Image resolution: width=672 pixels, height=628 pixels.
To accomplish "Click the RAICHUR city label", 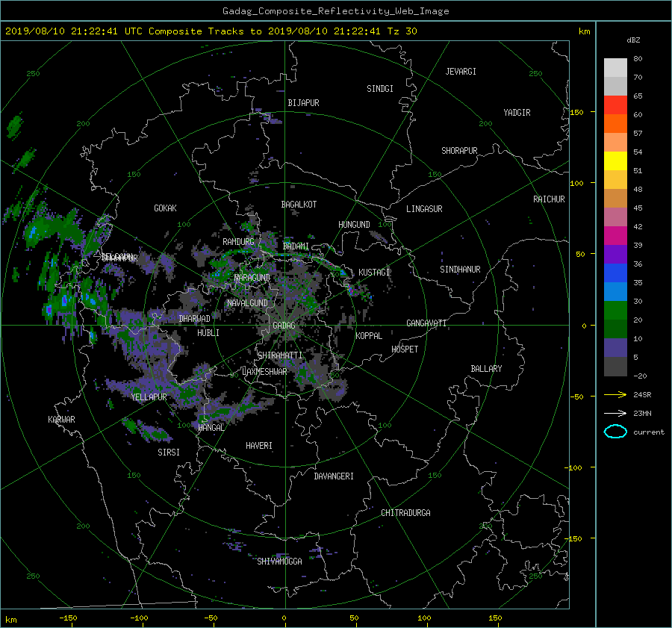I will click(x=549, y=199).
